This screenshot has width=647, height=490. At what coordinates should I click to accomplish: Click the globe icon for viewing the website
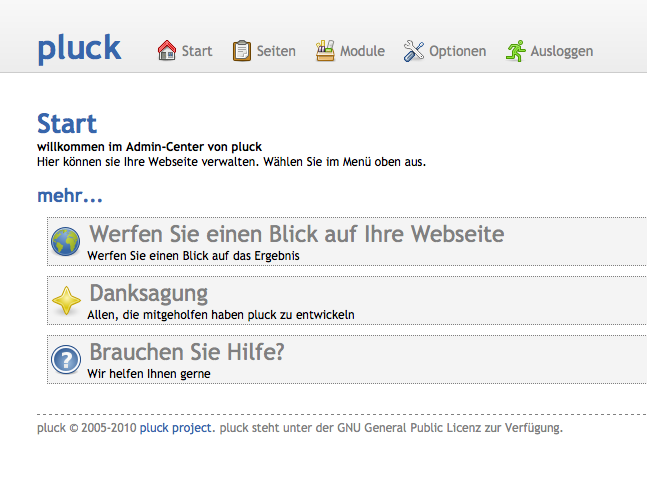coord(66,241)
